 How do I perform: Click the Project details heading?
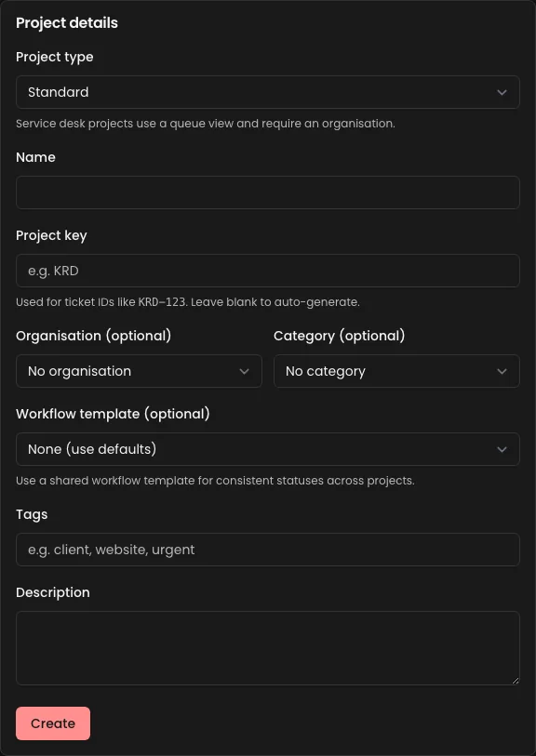(66, 22)
